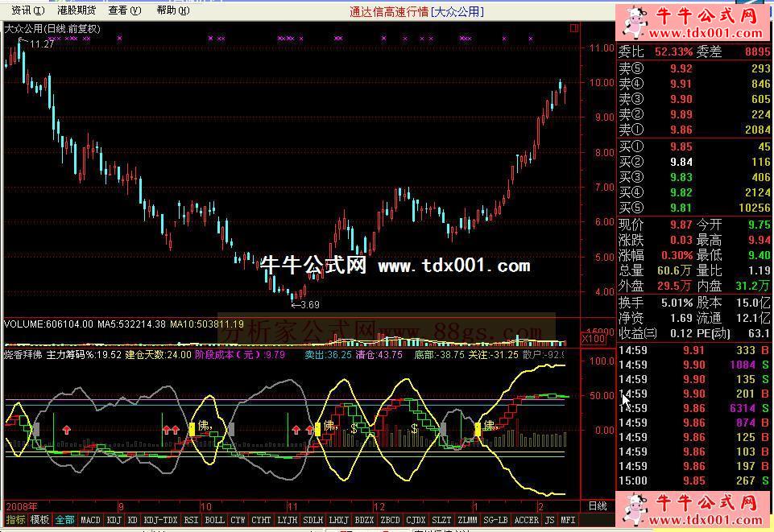Click the 大众公用(日线.前复权) chart title
This screenshot has height=532, width=774.
[x=52, y=29]
